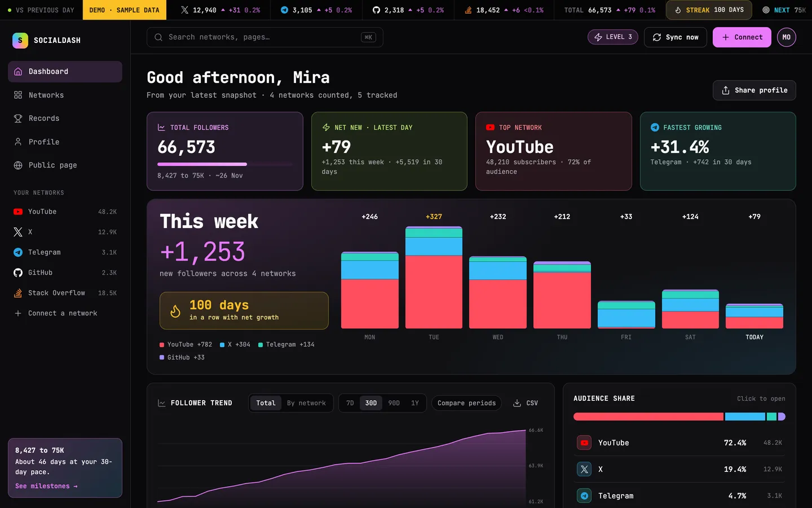Open Stack Overflow network in sidebar
This screenshot has height=508, width=812.
(65, 293)
